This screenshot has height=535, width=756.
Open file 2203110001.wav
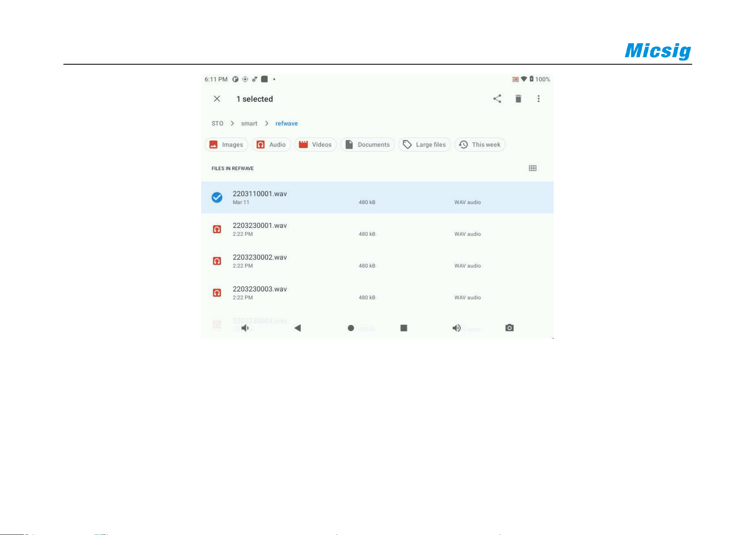[377, 197]
